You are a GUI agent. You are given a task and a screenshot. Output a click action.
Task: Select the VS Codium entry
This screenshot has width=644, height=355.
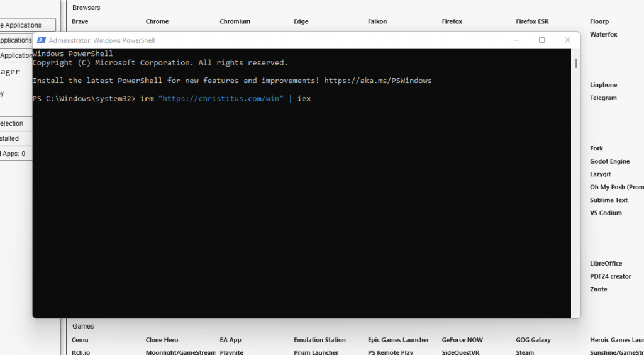[x=606, y=213]
